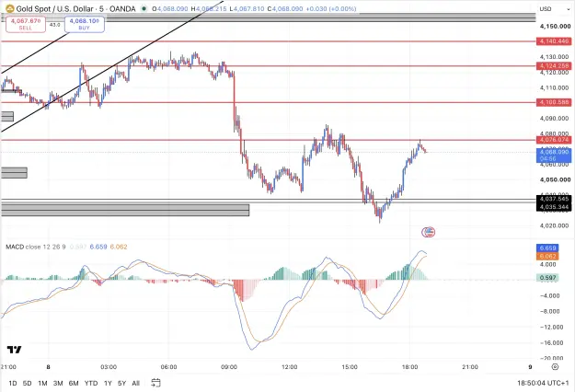This screenshot has height=392, width=575.
Task: Open the go-to-date calendar icon
Action: pyautogui.click(x=155, y=383)
